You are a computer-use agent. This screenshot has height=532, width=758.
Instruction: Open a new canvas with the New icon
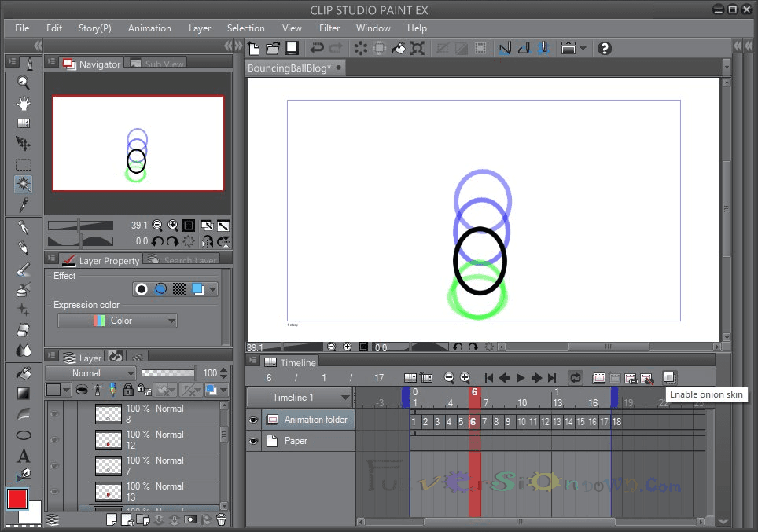pyautogui.click(x=253, y=48)
